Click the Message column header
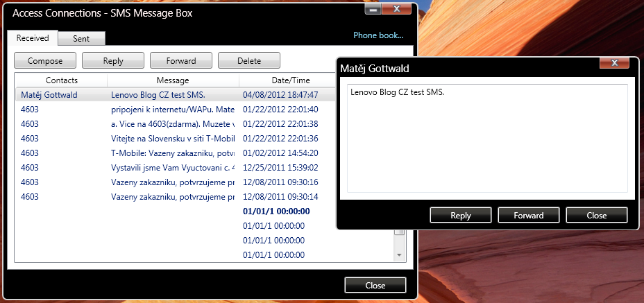The image size is (644, 303). coord(173,81)
